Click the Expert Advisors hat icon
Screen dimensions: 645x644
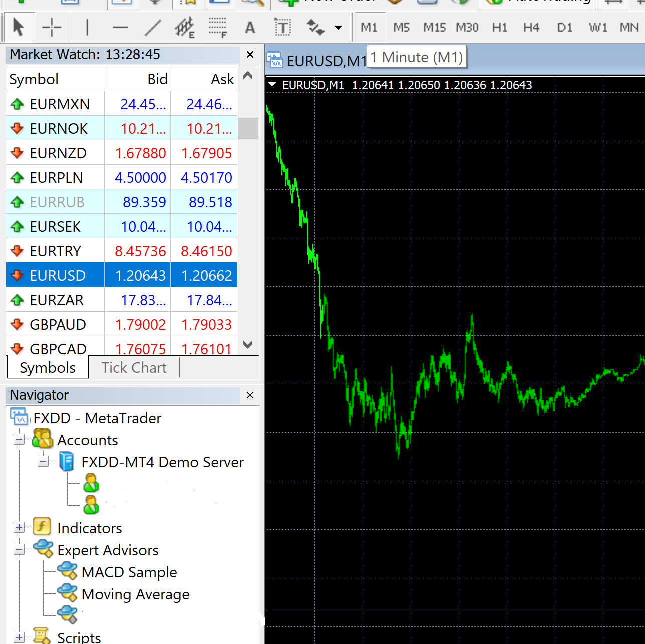coord(43,548)
